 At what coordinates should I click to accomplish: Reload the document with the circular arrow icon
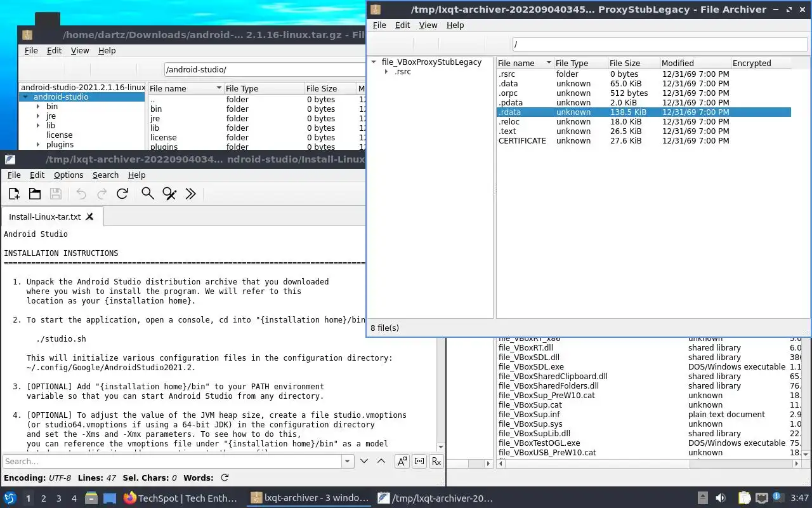(122, 194)
